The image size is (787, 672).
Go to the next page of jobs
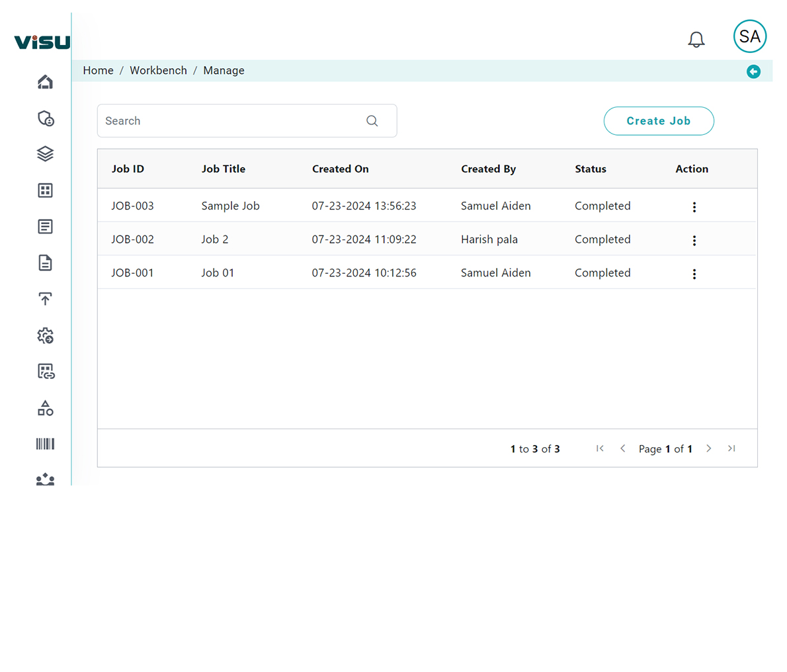[708, 448]
